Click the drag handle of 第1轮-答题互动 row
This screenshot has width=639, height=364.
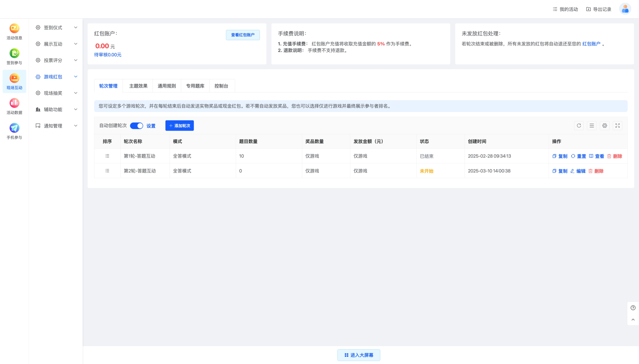pyautogui.click(x=107, y=156)
